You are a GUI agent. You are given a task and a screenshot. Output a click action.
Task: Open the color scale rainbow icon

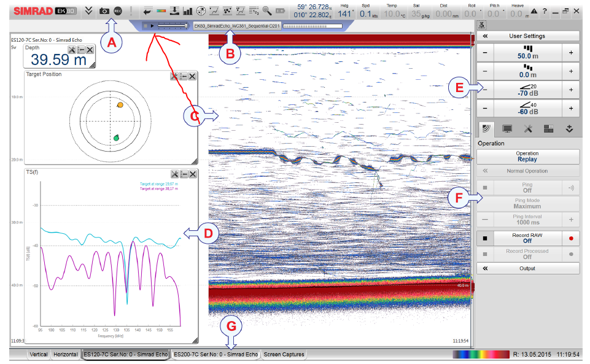[161, 11]
